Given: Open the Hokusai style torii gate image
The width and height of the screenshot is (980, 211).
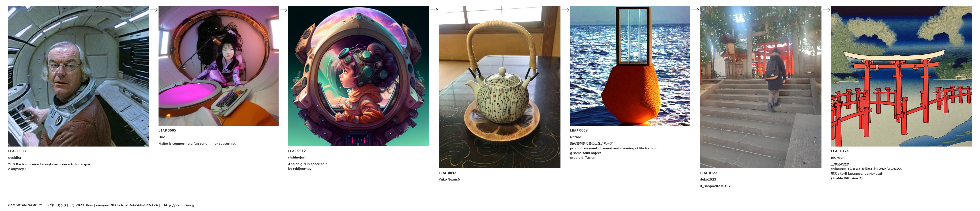Looking at the screenshot, I should (901, 76).
